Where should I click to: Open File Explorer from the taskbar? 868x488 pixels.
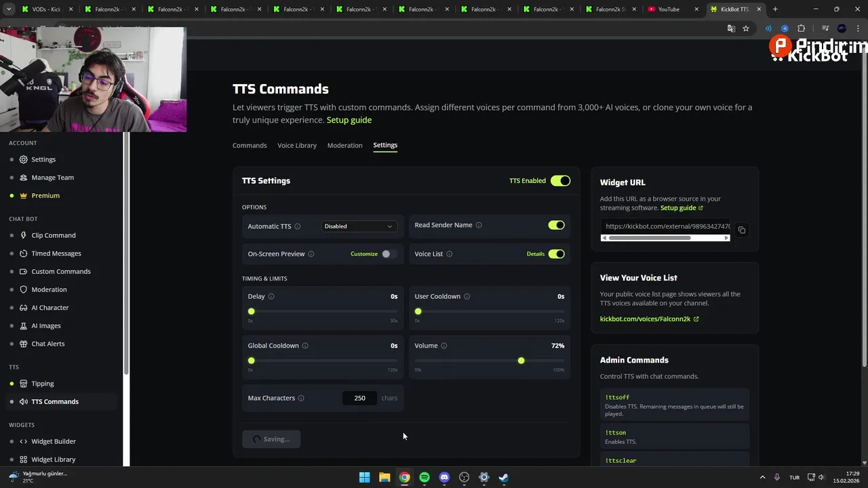(x=384, y=477)
